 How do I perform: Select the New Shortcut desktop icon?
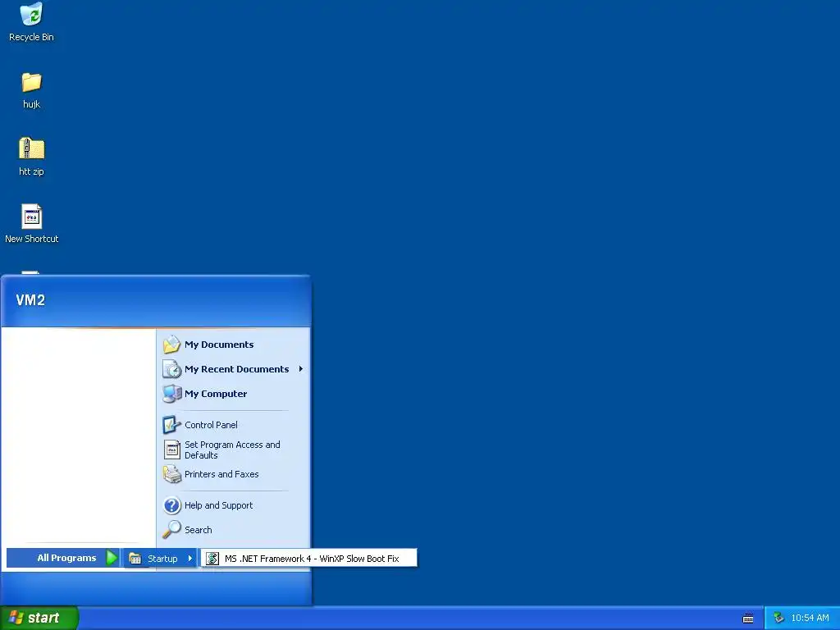32,217
